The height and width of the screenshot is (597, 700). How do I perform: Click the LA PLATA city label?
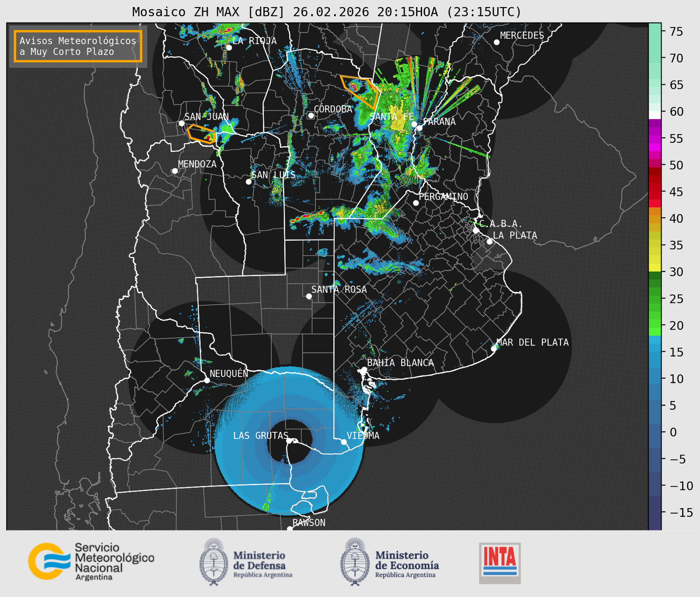click(515, 235)
